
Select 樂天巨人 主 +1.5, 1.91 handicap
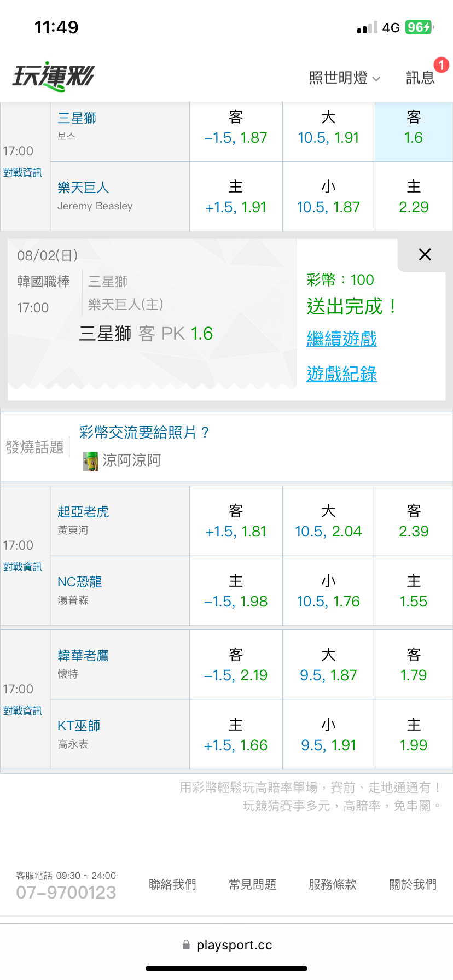236,197
